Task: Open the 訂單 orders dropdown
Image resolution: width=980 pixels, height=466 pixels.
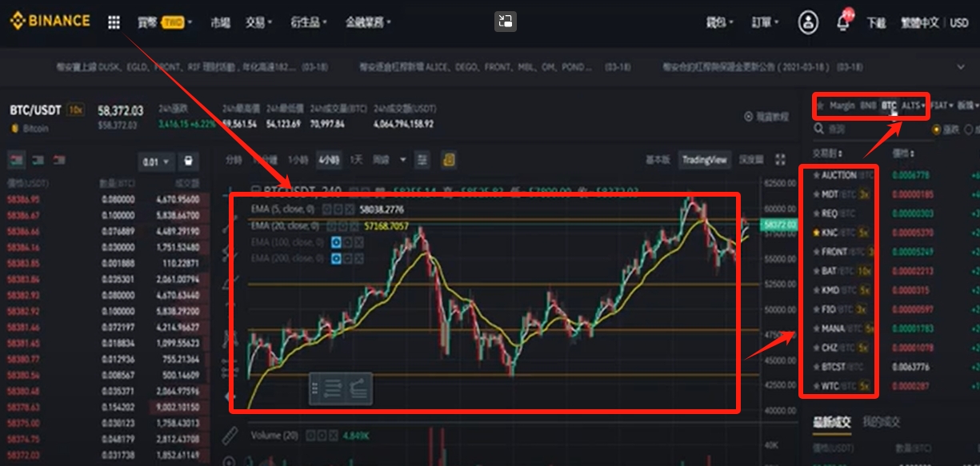Action: click(766, 22)
